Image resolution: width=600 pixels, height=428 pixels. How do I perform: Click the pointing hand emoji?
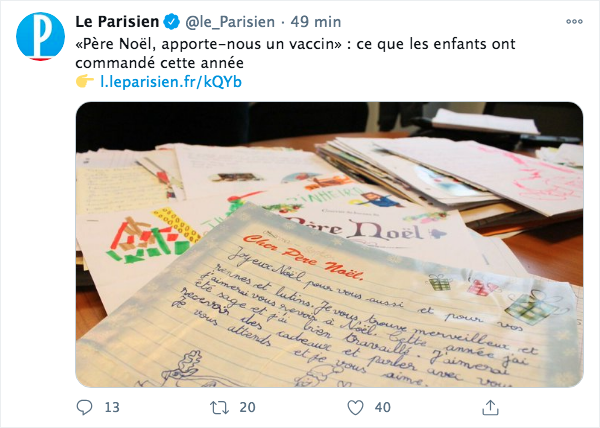[x=85, y=81]
